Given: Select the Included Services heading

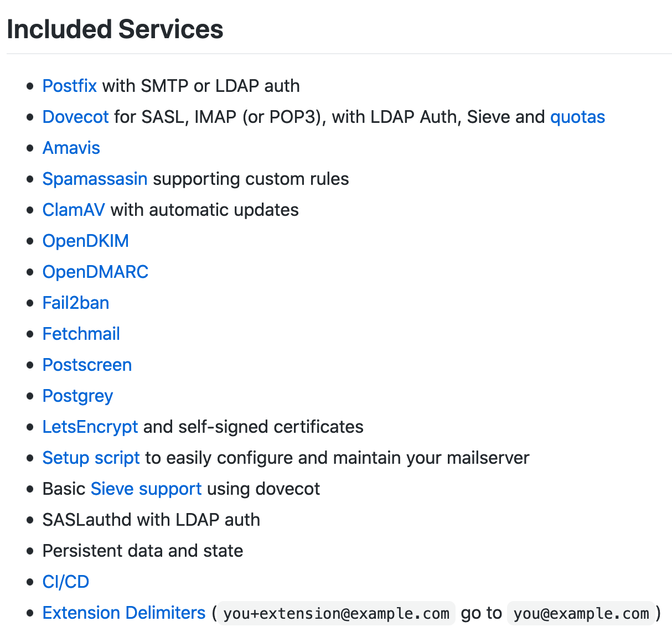Looking at the screenshot, I should (x=115, y=29).
